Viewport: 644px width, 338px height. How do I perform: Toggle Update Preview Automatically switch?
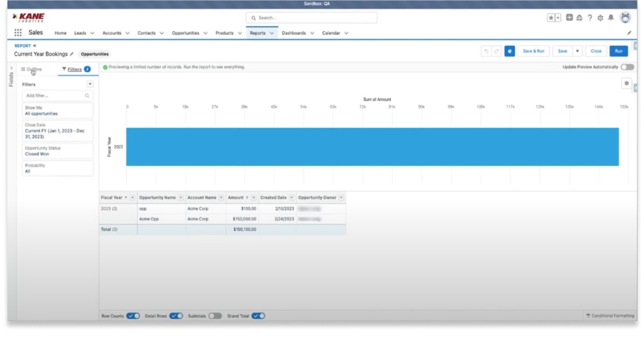point(627,67)
